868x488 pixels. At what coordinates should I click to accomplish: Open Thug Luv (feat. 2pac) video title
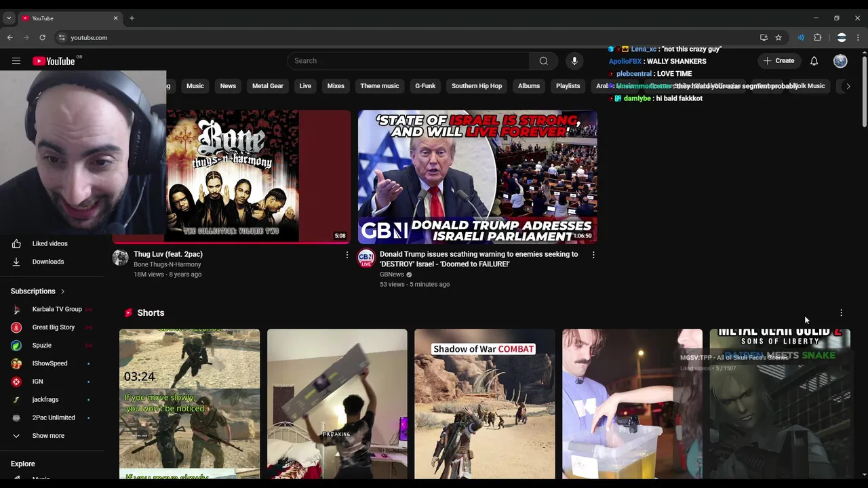pyautogui.click(x=168, y=254)
